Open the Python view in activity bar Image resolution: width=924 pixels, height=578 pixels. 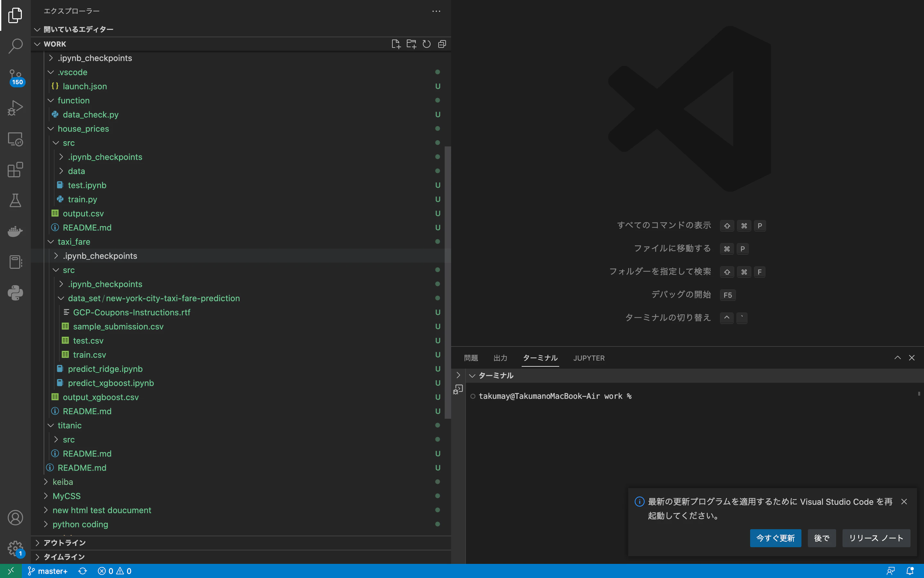(15, 293)
